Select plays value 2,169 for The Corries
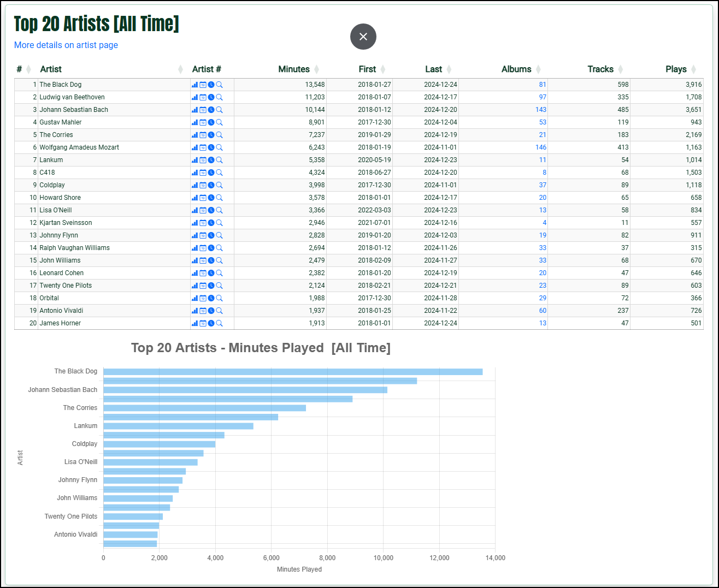This screenshot has width=719, height=588. 694,135
